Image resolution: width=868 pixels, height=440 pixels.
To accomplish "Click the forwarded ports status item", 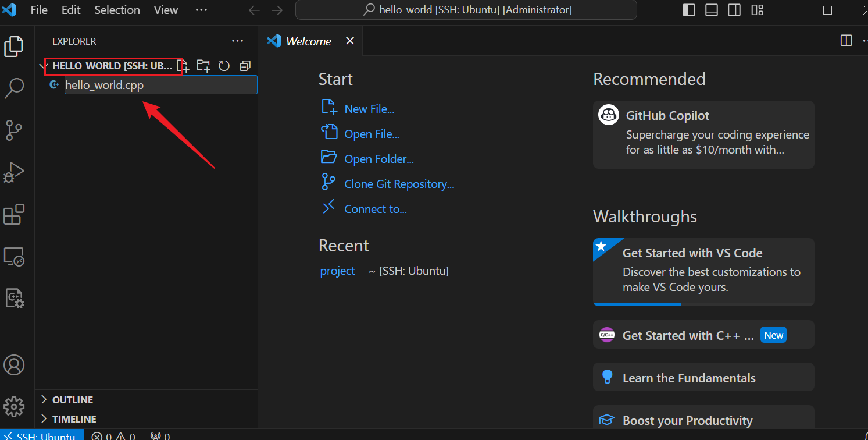I will [160, 436].
